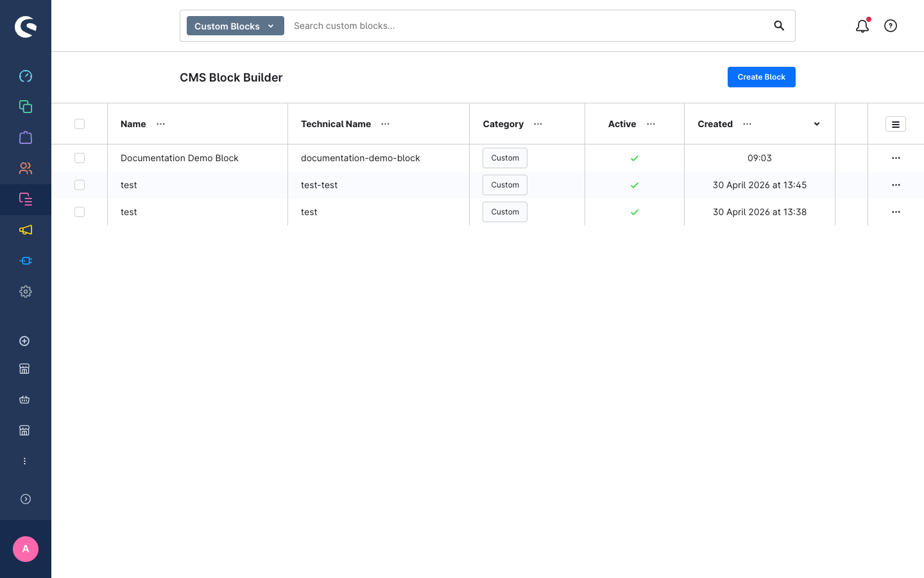This screenshot has width=924, height=578.
Task: Open the Extensions plug icon in sidebar
Action: (x=26, y=261)
